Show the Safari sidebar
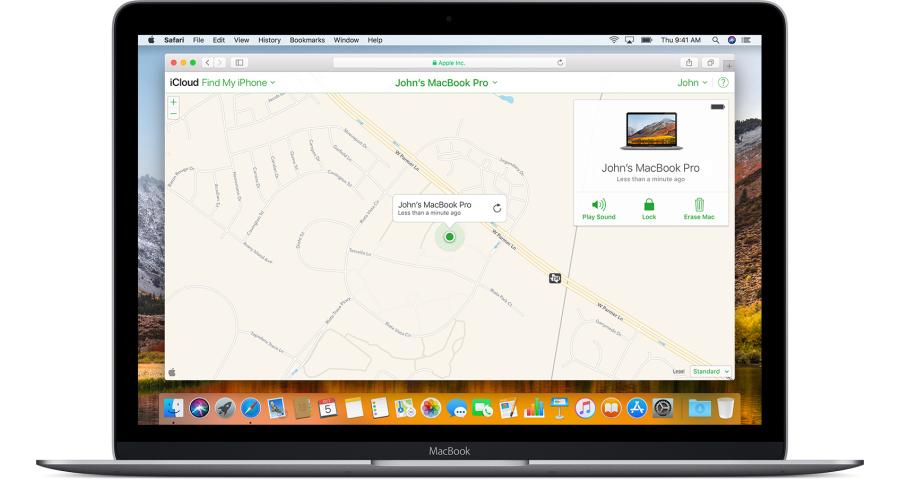Image resolution: width=900 pixels, height=480 pixels. tap(239, 63)
